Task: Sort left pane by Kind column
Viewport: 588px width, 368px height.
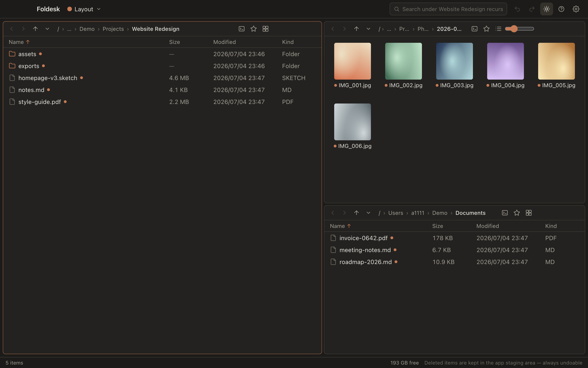Action: coord(288,42)
